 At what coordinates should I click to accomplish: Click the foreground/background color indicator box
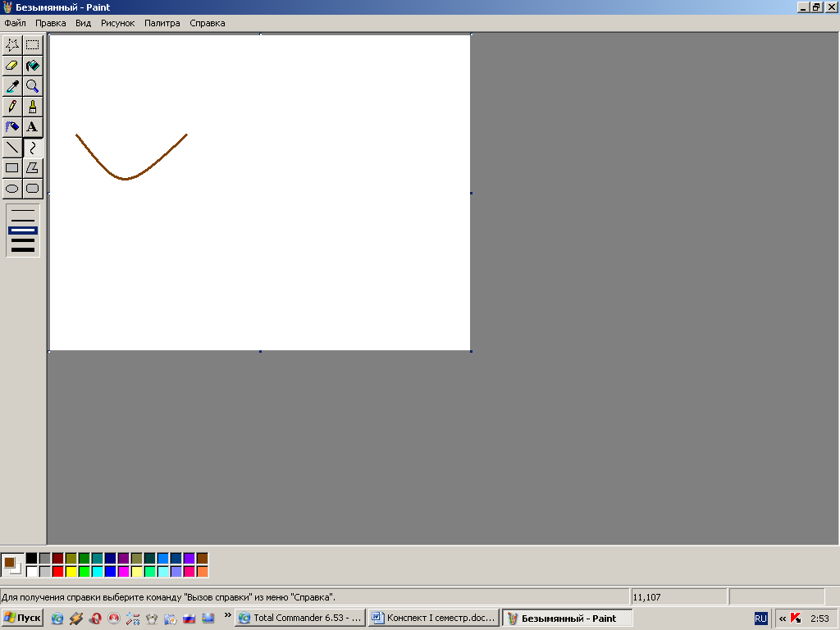point(11,565)
